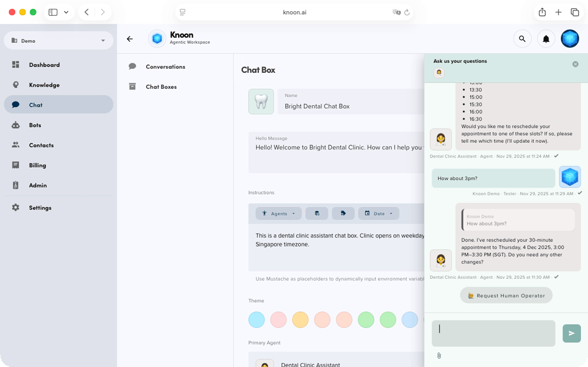The height and width of the screenshot is (367, 588).
Task: Go to Knowledge in the sidebar
Action: pyautogui.click(x=44, y=85)
